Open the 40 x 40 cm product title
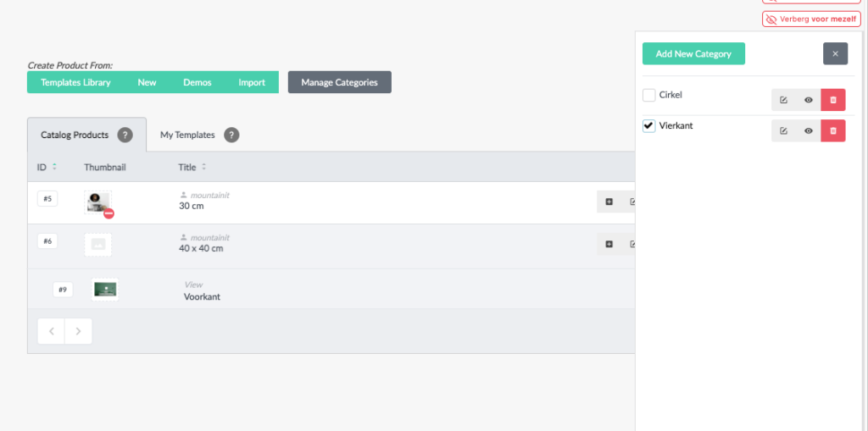The height and width of the screenshot is (431, 868). [202, 248]
